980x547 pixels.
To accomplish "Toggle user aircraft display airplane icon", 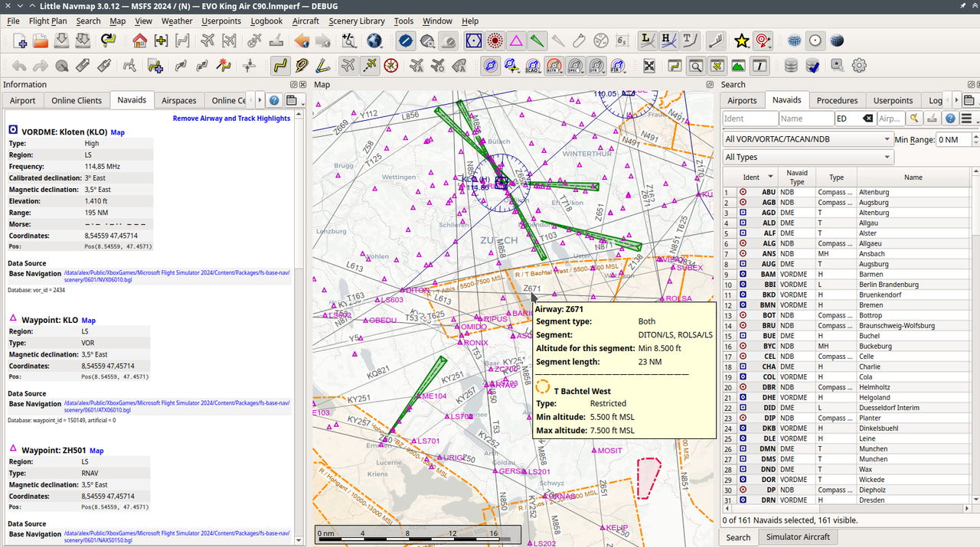I will [x=348, y=66].
